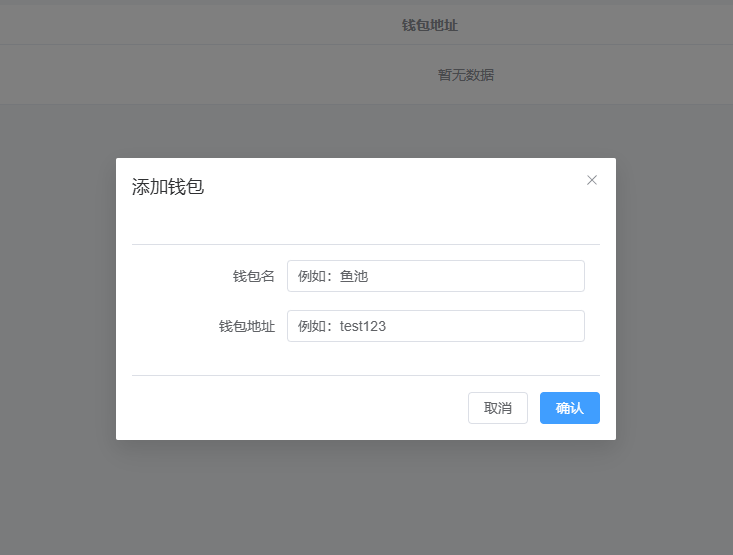
Task: Click the 例如：test123 placeholder text
Action: tap(342, 326)
